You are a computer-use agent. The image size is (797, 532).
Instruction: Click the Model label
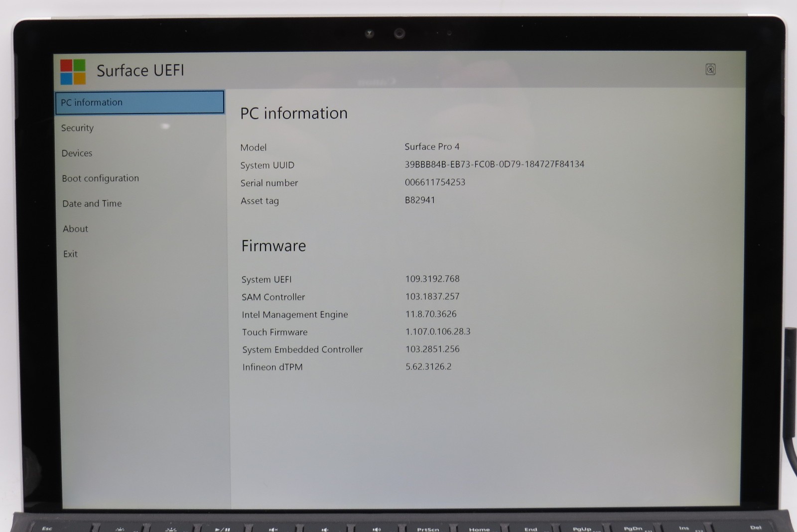click(x=254, y=147)
